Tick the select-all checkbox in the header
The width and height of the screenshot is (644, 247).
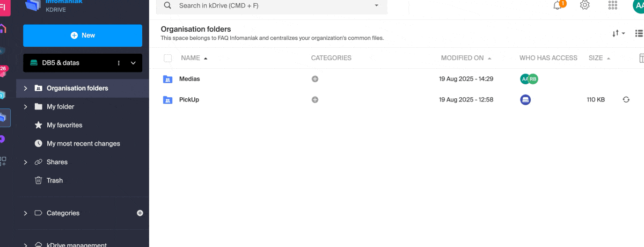tap(168, 58)
